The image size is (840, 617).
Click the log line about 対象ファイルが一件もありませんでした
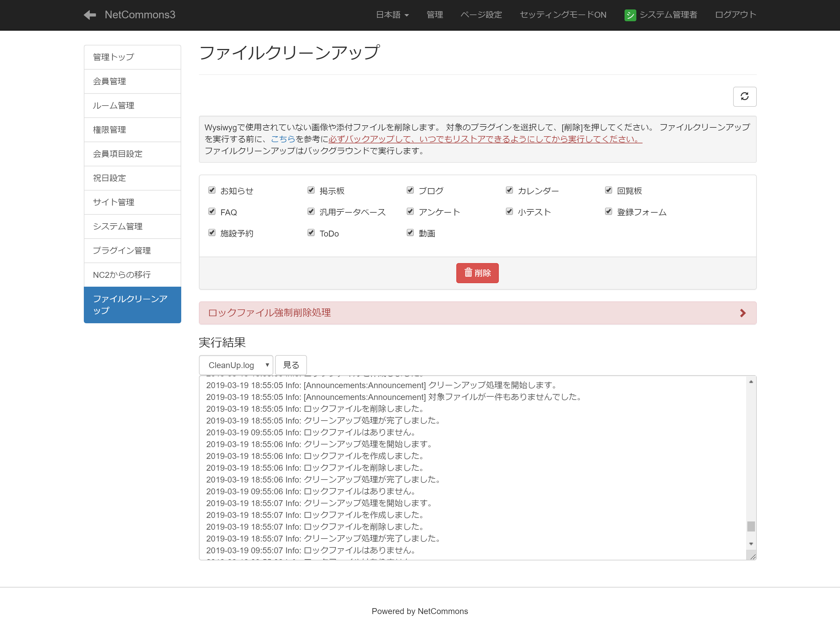click(x=395, y=397)
